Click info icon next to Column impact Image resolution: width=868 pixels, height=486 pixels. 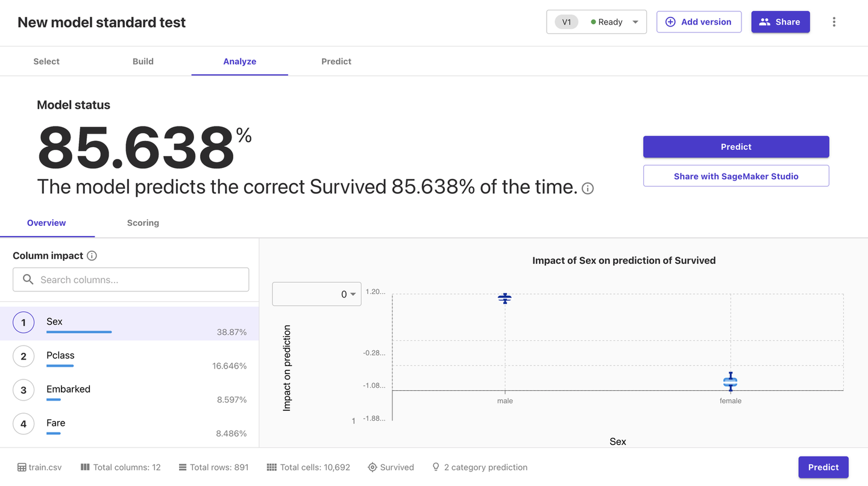click(92, 256)
